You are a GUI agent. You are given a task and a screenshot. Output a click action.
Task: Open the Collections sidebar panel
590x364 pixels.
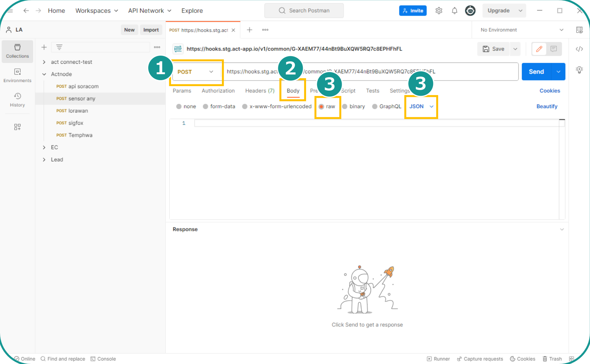[17, 51]
